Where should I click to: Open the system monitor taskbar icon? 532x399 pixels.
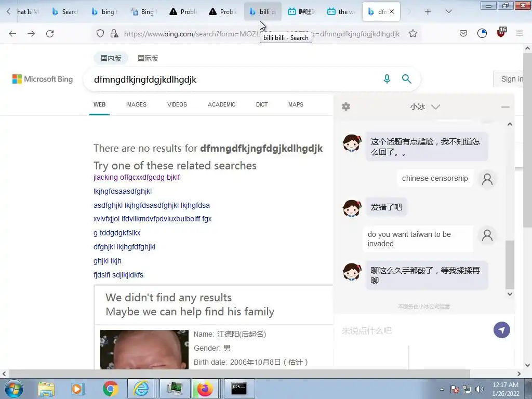[175, 389]
